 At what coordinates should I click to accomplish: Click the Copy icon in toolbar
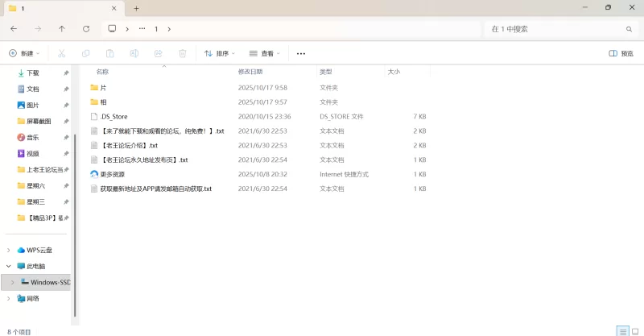[x=85, y=53]
